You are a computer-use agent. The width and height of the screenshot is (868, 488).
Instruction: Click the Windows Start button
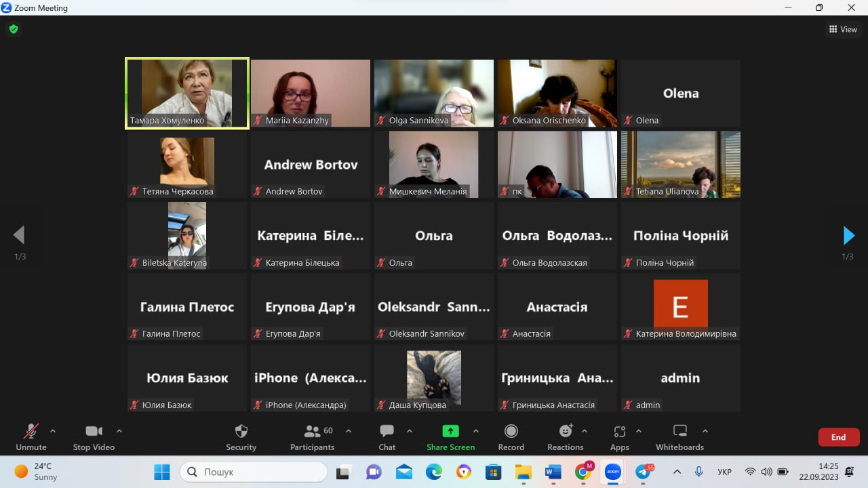click(162, 472)
